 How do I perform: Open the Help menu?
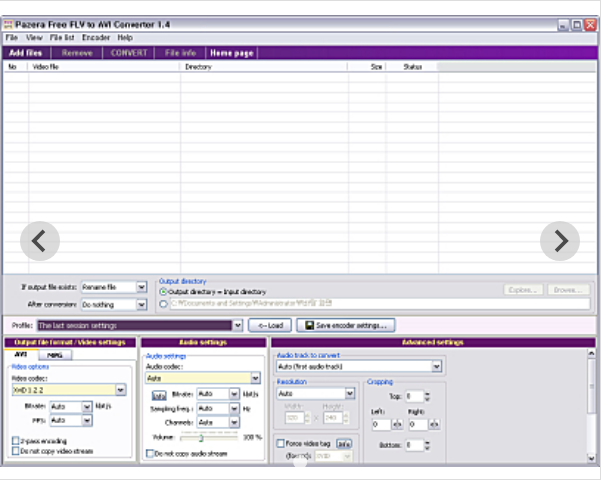(125, 38)
